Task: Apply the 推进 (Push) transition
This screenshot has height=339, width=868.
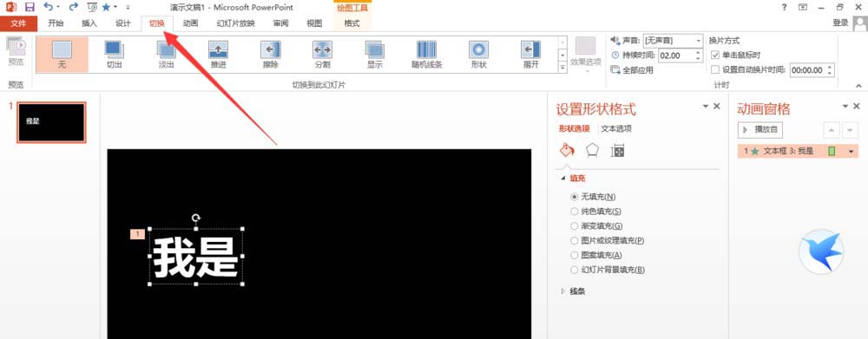Action: (218, 55)
